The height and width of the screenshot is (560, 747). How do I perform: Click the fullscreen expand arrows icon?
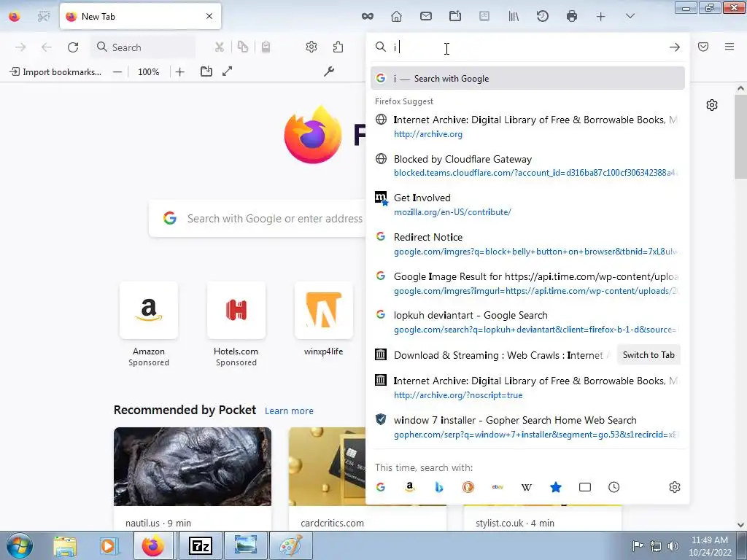(228, 71)
